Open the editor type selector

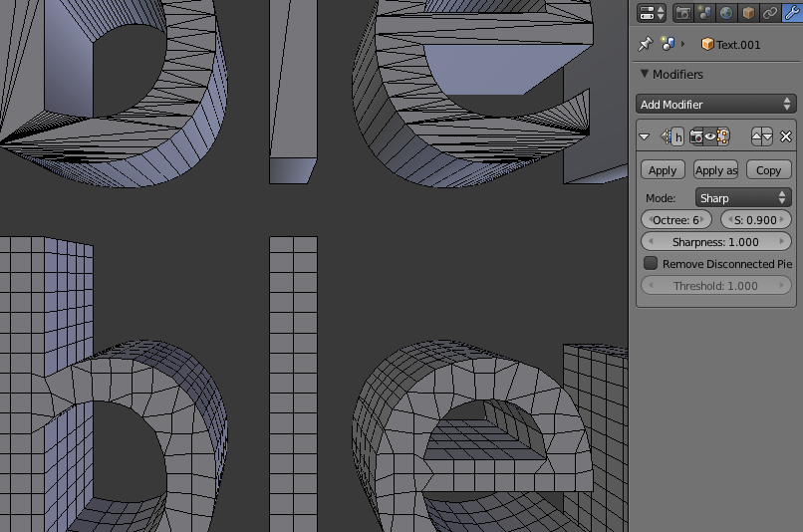click(651, 13)
